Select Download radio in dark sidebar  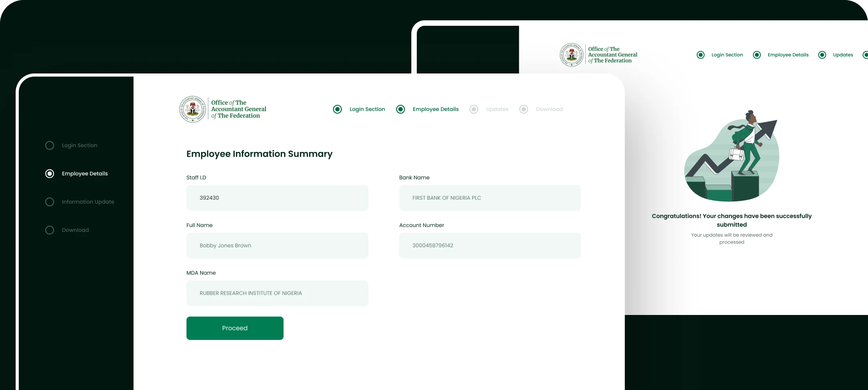coord(50,230)
